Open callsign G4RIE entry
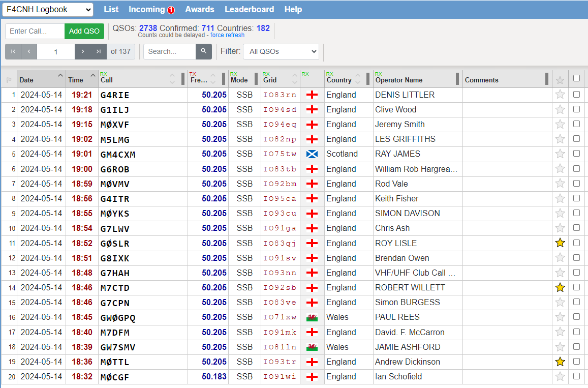Screen dimensions: 588x388 (115, 95)
